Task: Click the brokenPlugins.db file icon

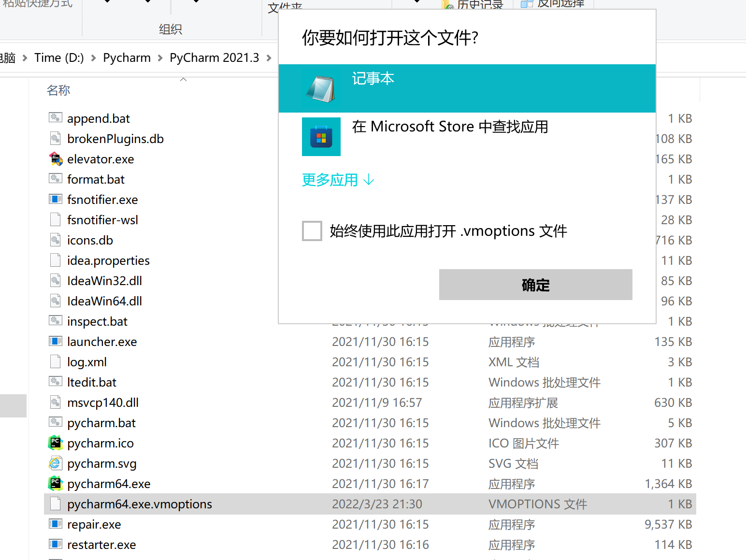Action: click(56, 138)
